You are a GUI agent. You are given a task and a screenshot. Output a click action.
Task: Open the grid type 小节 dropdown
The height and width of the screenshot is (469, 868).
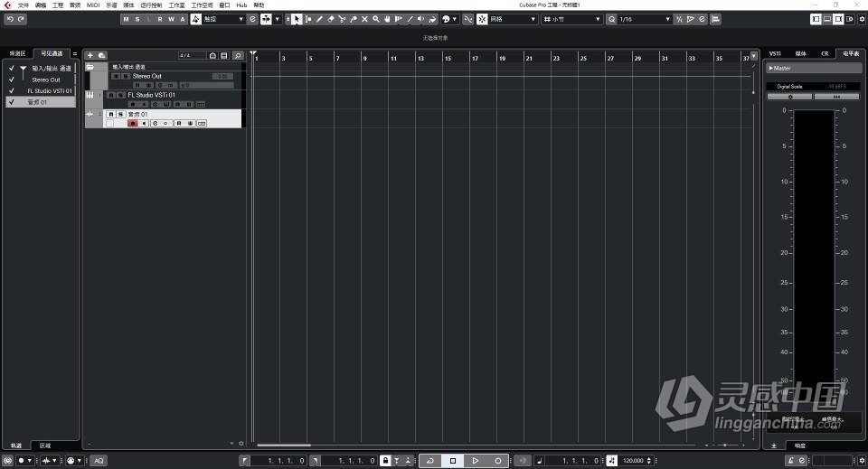[572, 19]
